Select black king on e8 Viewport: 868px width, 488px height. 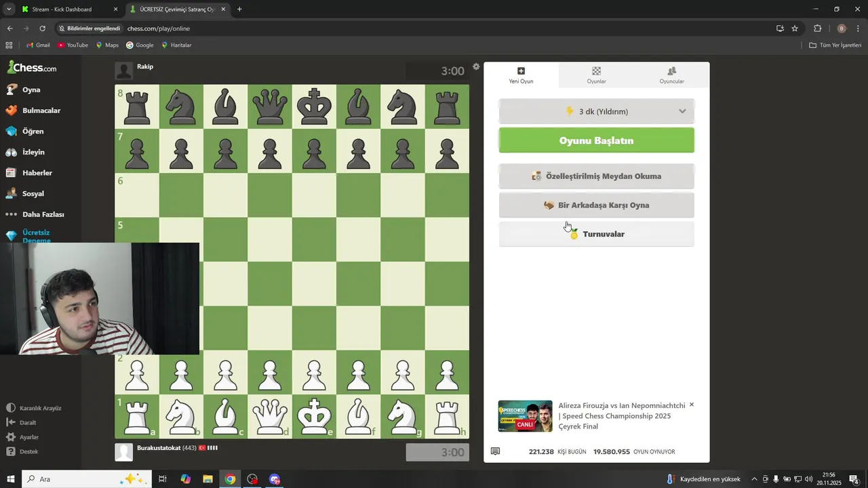[314, 107]
